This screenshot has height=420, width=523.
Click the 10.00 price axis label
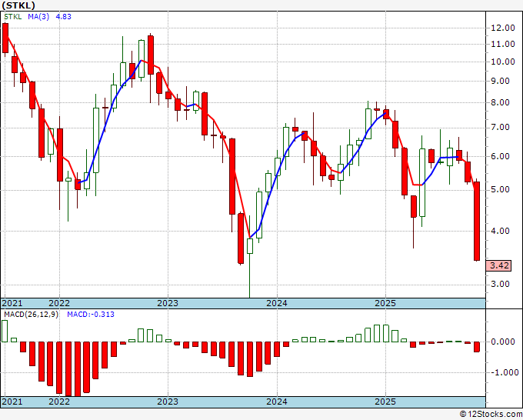[x=503, y=62]
